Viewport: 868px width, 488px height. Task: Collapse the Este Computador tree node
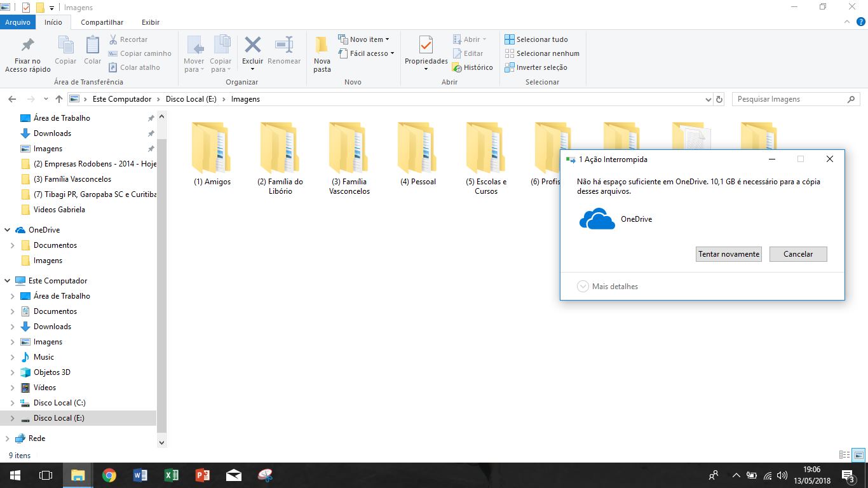click(8, 281)
